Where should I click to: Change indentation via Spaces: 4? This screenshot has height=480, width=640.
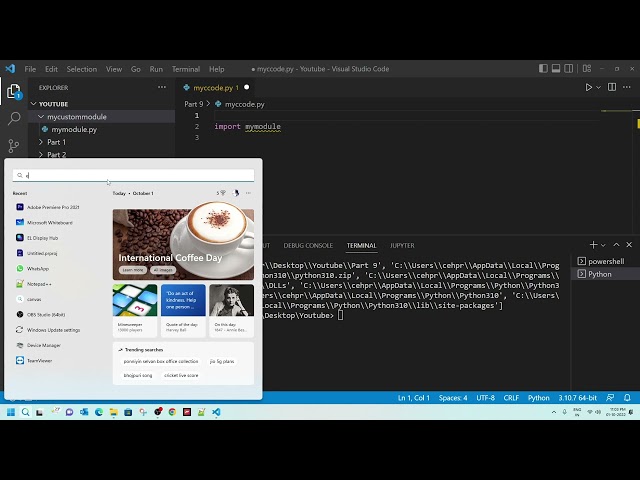tap(453, 398)
